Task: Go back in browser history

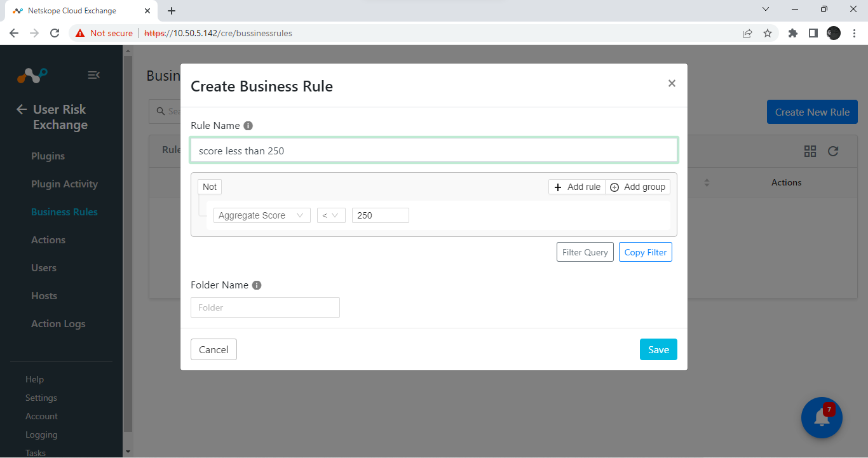Action: click(x=14, y=33)
